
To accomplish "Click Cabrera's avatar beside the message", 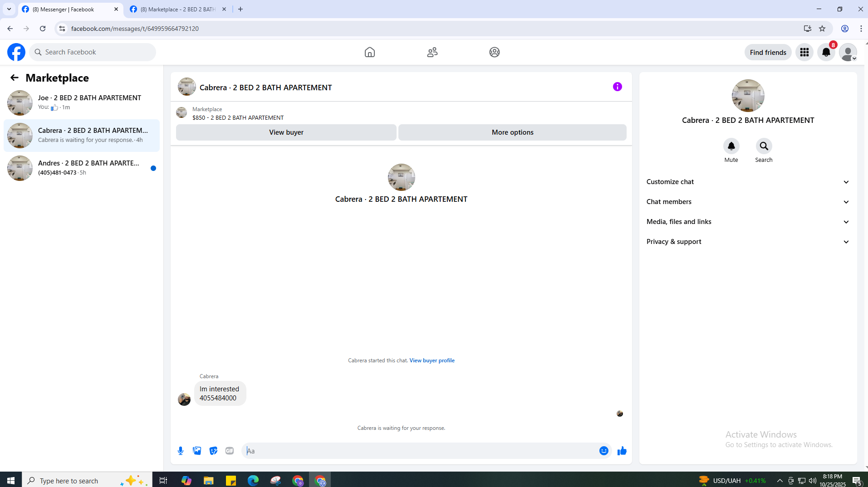I will (x=184, y=399).
